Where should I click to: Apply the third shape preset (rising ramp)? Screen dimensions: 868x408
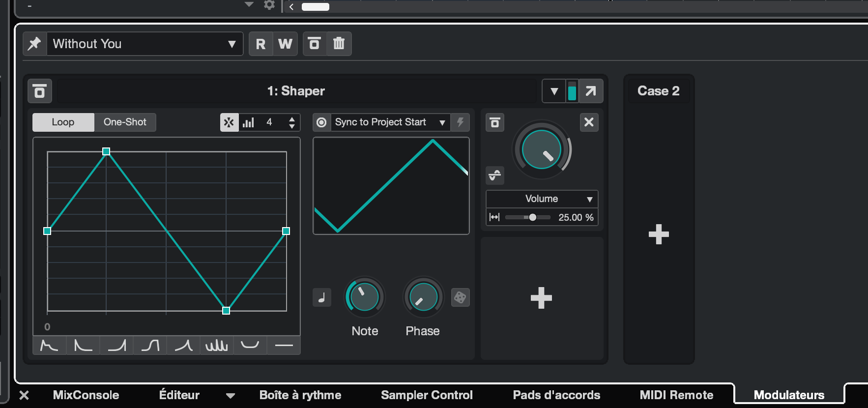coord(116,346)
